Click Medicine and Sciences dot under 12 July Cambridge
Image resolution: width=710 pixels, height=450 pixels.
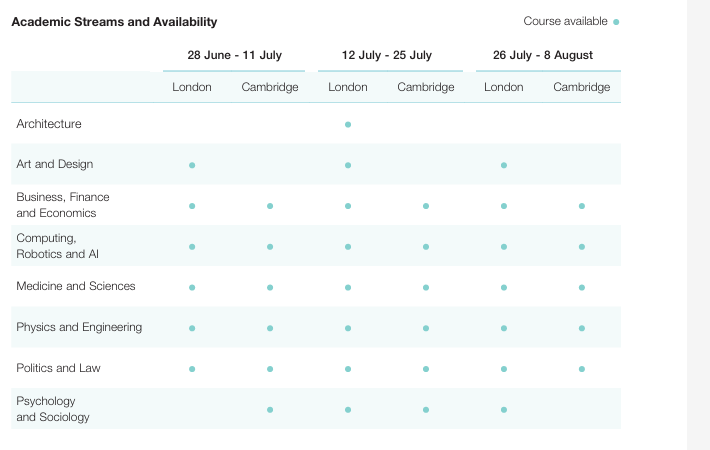426,287
